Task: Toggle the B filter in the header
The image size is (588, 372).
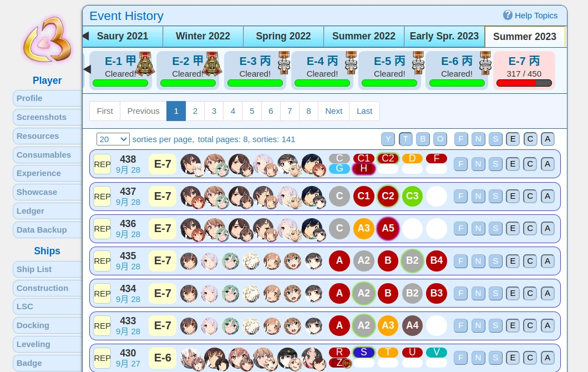Action: (423, 139)
